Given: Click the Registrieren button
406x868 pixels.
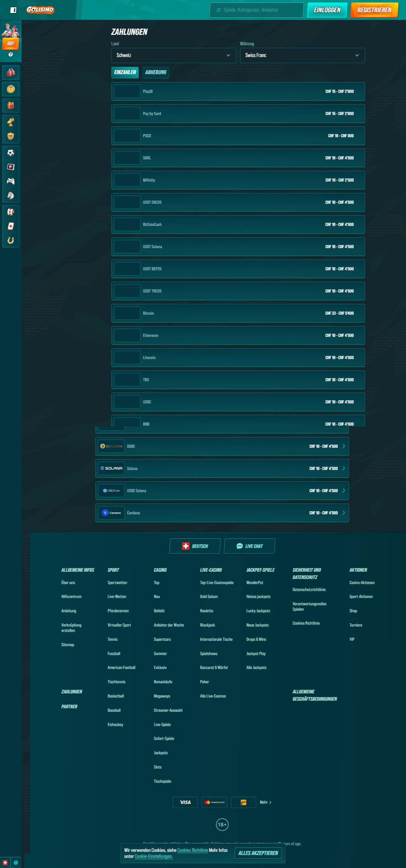Looking at the screenshot, I should (374, 10).
